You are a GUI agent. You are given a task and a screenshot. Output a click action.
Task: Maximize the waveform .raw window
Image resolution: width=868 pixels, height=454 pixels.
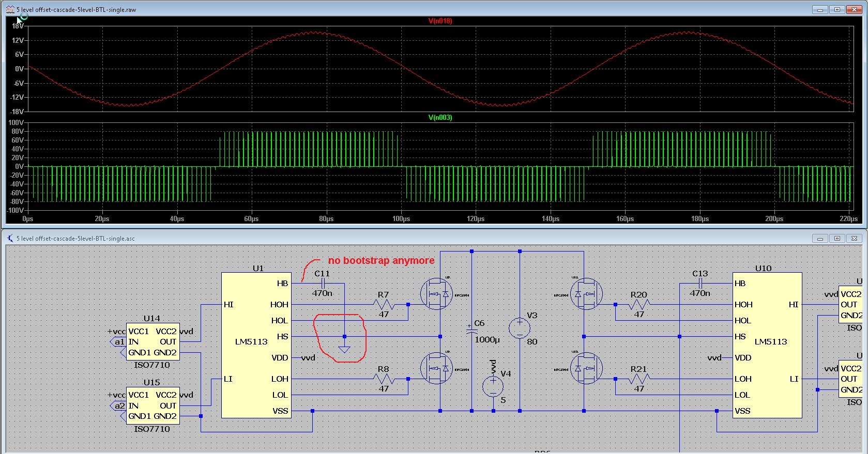[837, 9]
